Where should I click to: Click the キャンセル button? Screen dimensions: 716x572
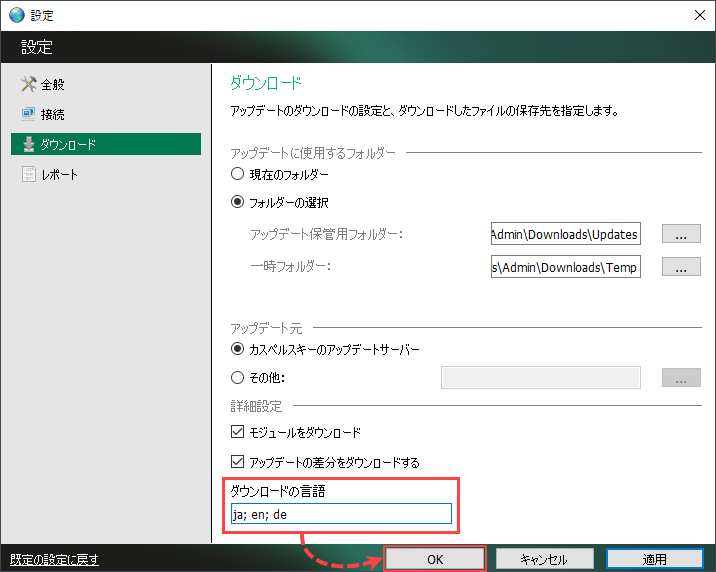pyautogui.click(x=544, y=559)
